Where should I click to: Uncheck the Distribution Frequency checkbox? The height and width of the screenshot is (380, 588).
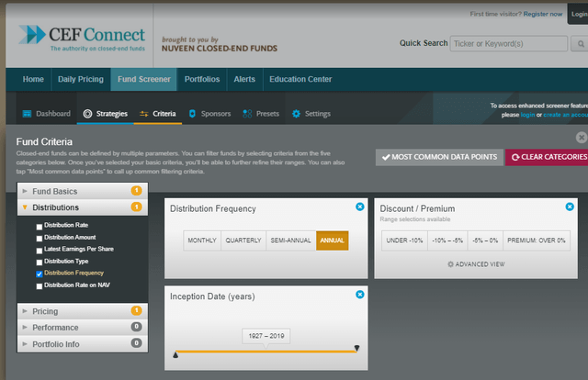(x=39, y=273)
